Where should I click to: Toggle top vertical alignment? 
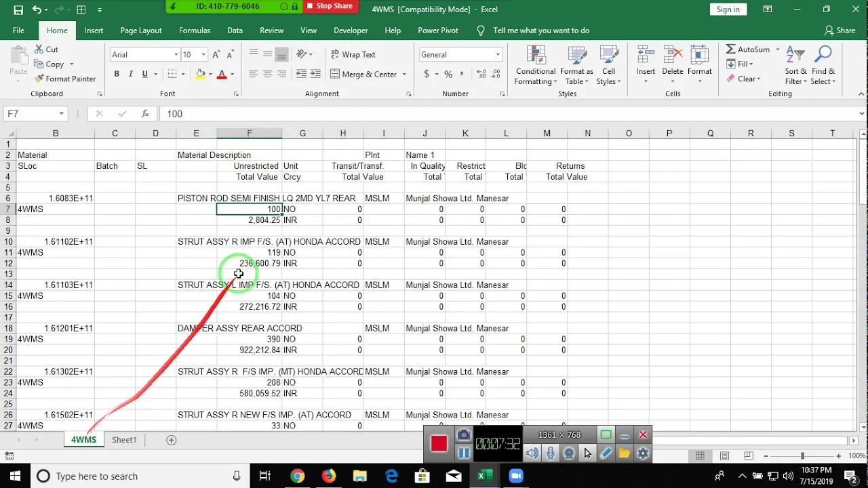[253, 54]
